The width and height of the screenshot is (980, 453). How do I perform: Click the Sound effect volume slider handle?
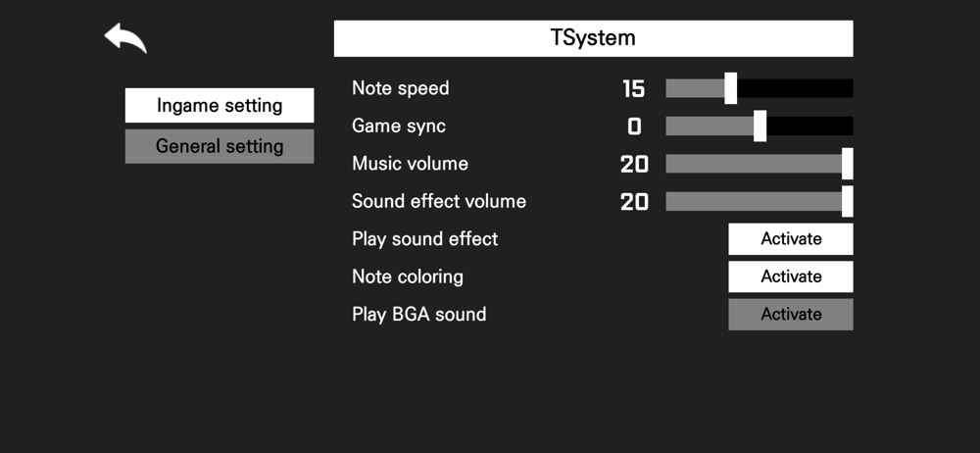tap(847, 201)
